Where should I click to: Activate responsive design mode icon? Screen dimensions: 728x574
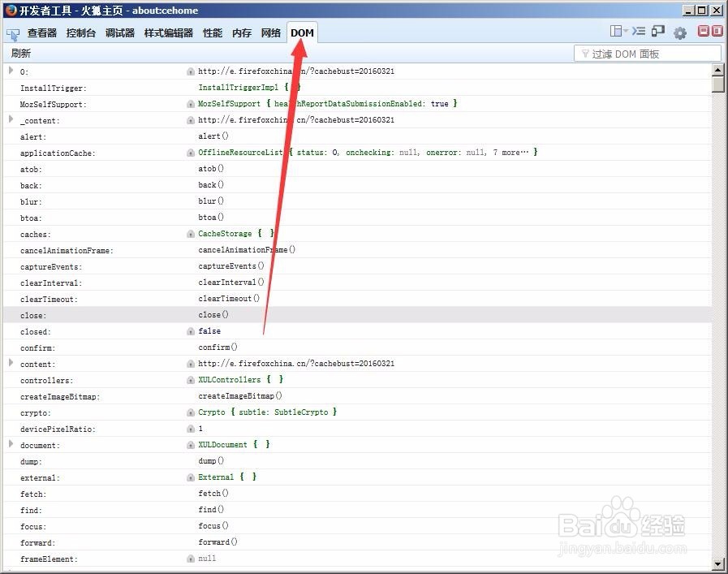(657, 31)
